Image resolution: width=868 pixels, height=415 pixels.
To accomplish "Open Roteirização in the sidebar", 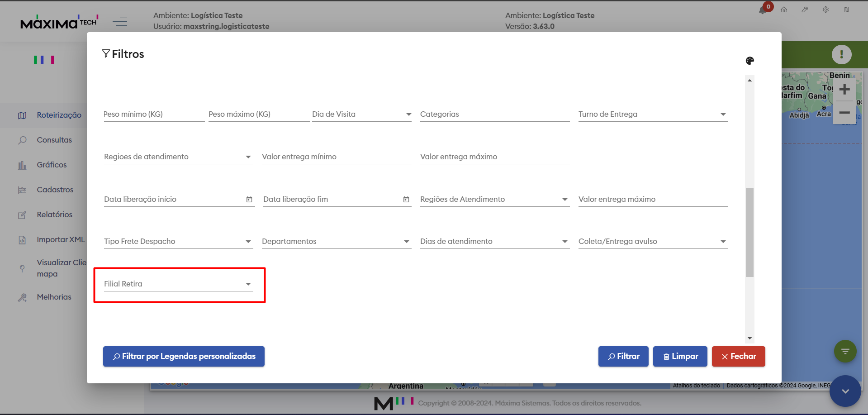I will (x=43, y=115).
